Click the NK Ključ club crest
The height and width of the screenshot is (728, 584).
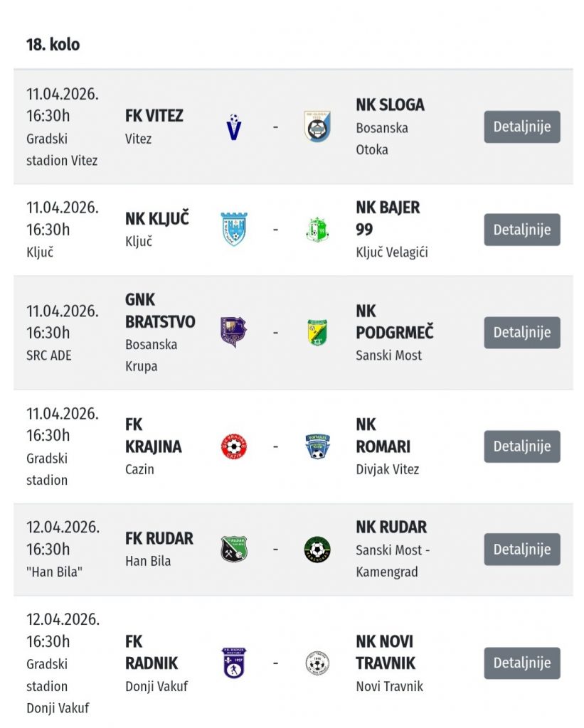(x=233, y=230)
